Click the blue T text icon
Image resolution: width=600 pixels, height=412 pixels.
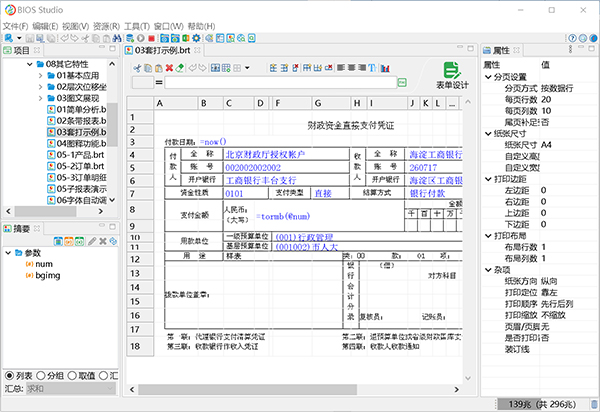373,69
